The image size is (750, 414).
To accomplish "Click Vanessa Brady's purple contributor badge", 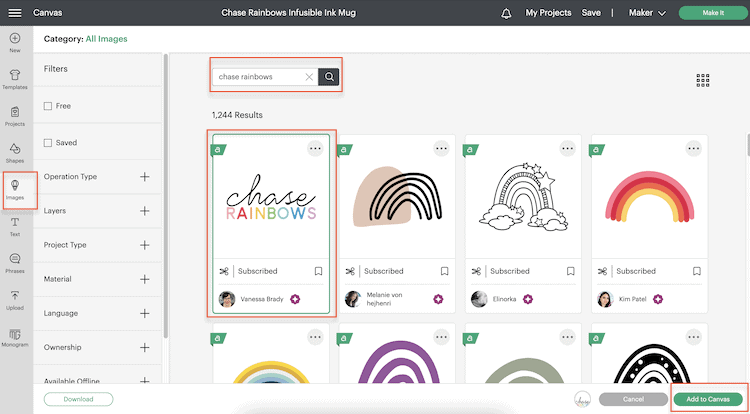I will pyautogui.click(x=295, y=299).
